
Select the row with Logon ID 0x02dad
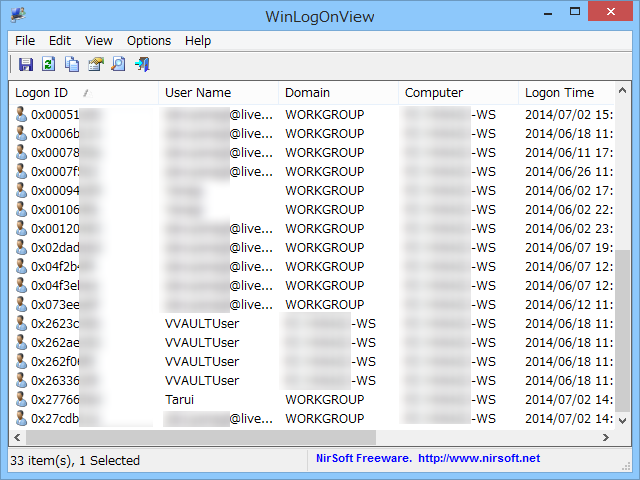click(312, 247)
